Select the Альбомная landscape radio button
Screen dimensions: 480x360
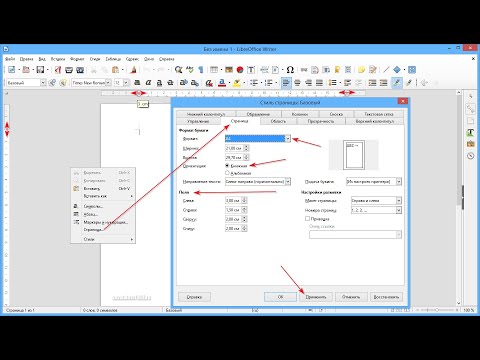(x=227, y=173)
